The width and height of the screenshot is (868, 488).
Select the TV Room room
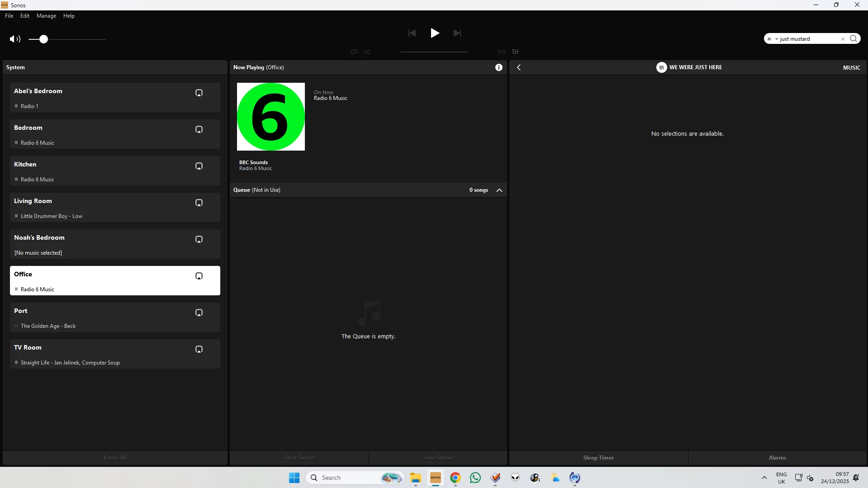(115, 354)
